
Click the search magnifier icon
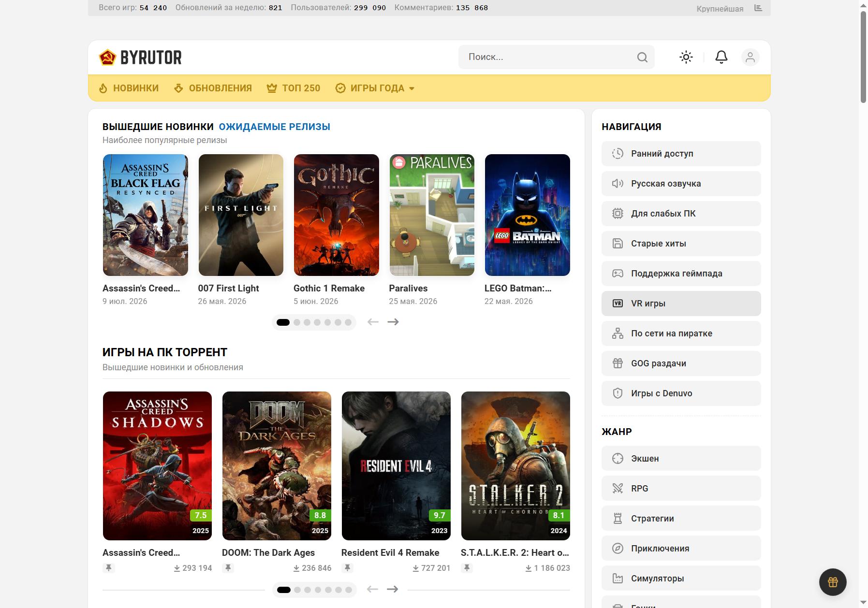click(x=642, y=57)
